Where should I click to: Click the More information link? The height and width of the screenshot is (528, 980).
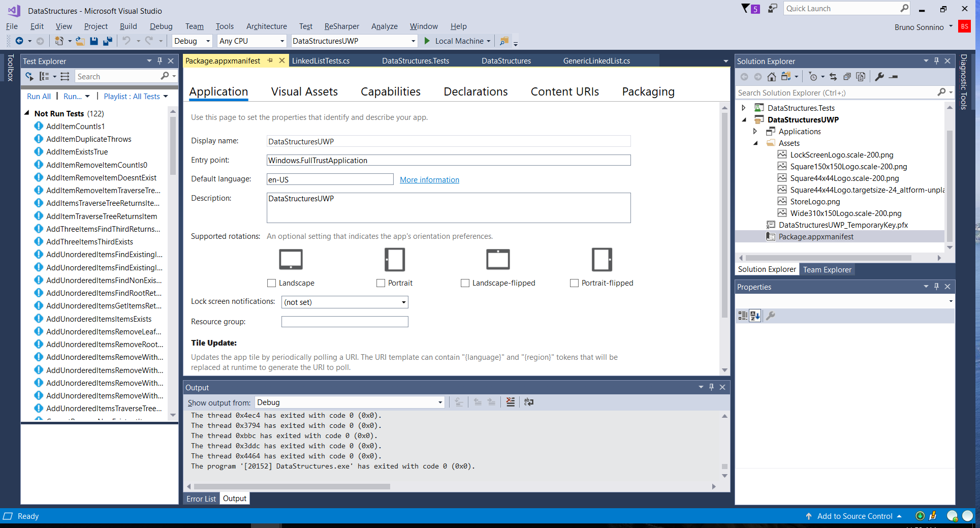[x=429, y=179]
